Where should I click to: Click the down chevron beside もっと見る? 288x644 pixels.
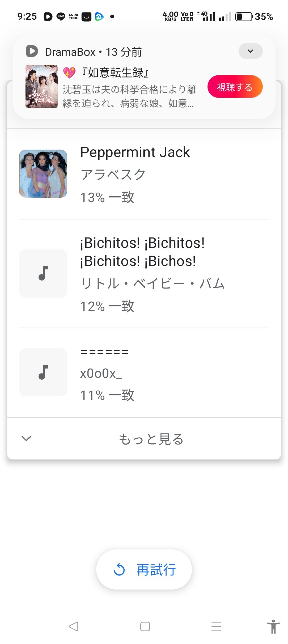26,438
